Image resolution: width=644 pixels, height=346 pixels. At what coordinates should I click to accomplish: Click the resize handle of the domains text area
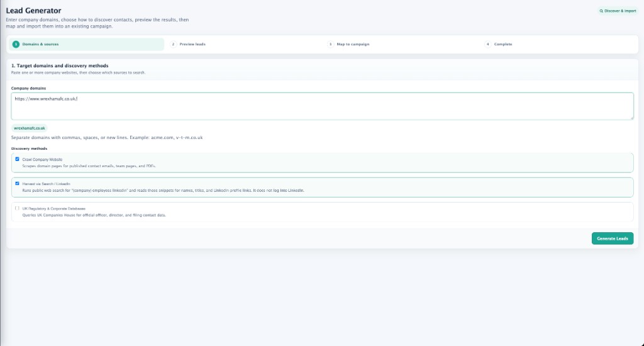[x=631, y=118]
